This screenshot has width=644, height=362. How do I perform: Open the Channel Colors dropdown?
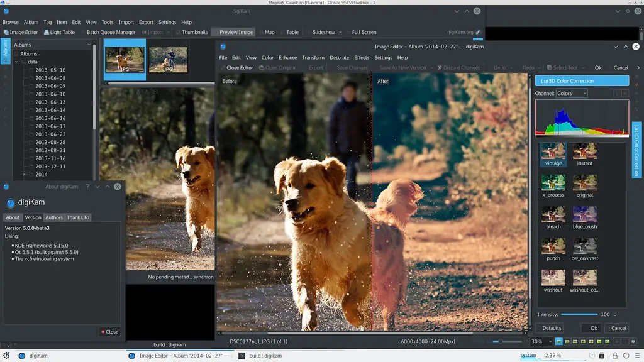click(x=570, y=93)
